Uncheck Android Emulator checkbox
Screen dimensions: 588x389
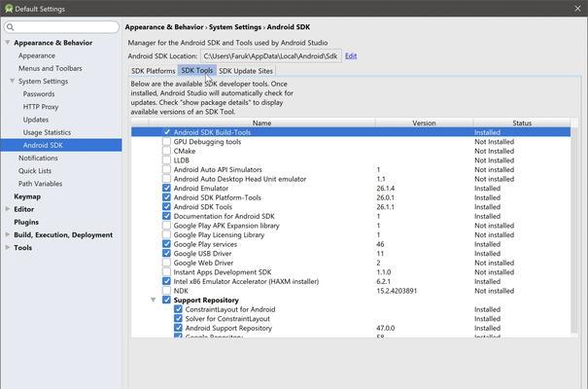pos(166,188)
